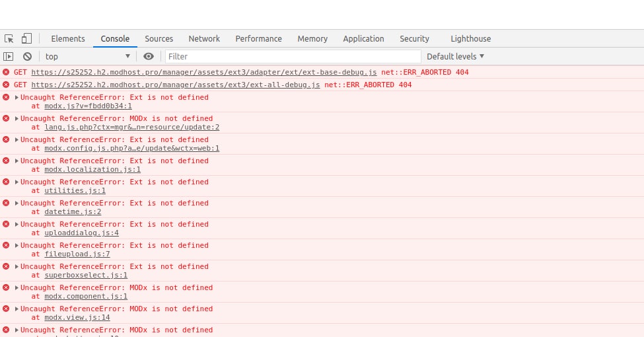This screenshot has height=337, width=644.
Task: Open the Application tab
Action: tap(363, 38)
